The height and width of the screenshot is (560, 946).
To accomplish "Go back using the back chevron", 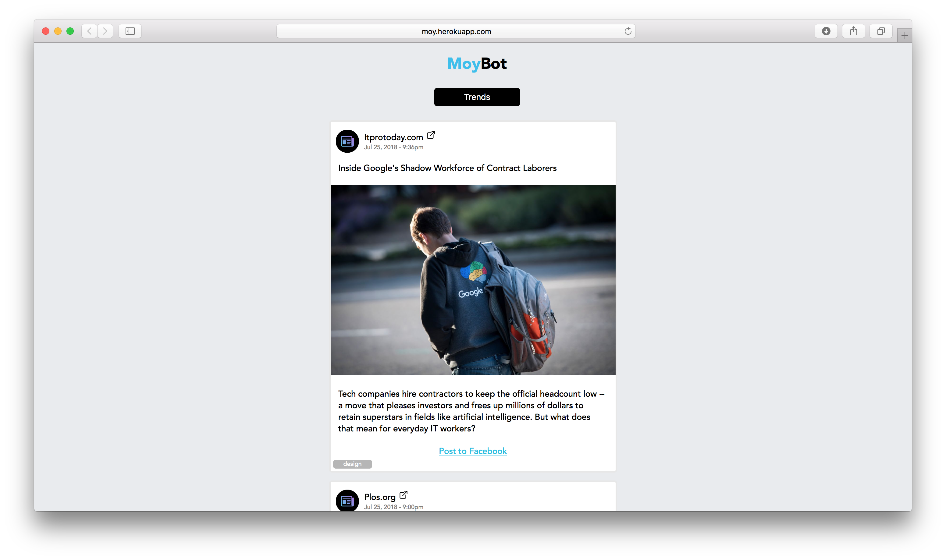I will pyautogui.click(x=89, y=31).
